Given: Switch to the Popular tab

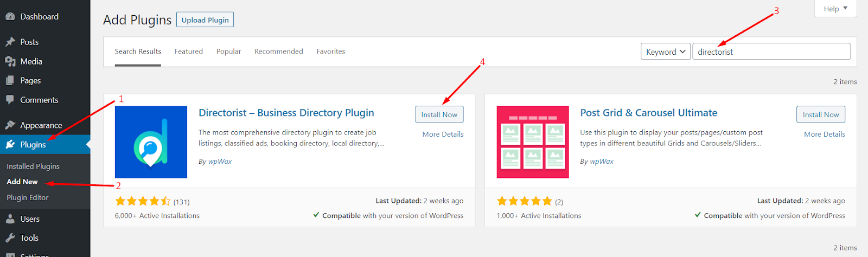Looking at the screenshot, I should 228,52.
